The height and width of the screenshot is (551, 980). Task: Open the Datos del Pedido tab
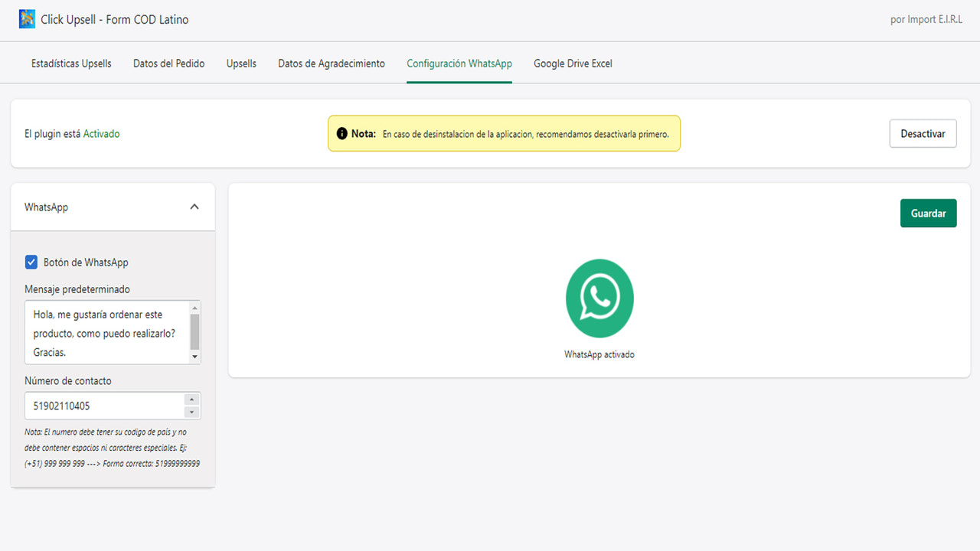(168, 64)
